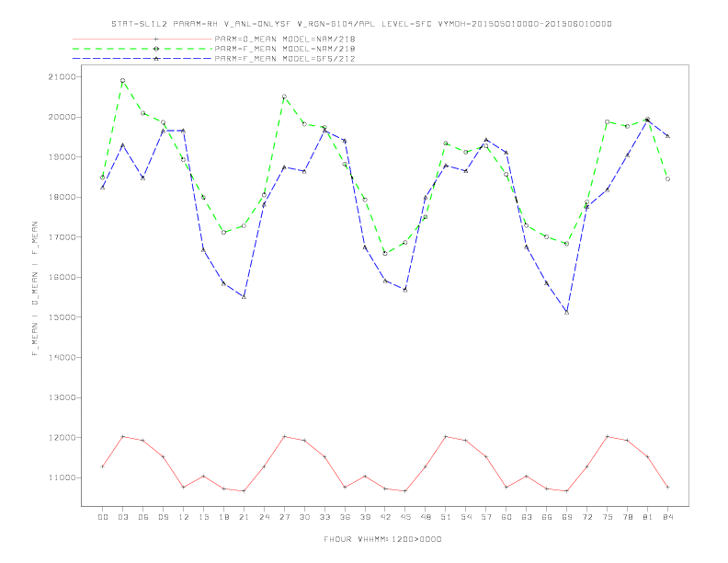Click green line's highest peak marker at hour 03
The width and height of the screenshot is (728, 563).
[122, 81]
